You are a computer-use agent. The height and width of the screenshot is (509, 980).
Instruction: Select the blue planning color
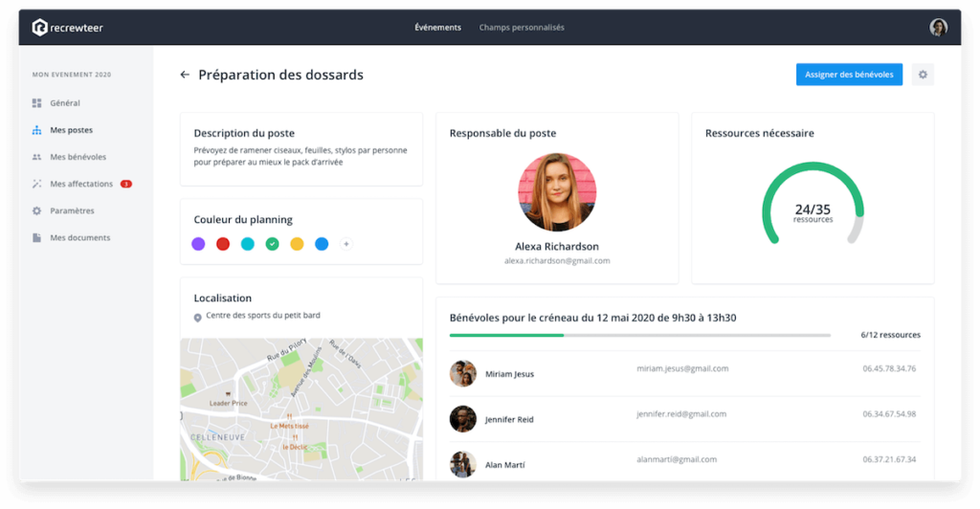click(322, 244)
